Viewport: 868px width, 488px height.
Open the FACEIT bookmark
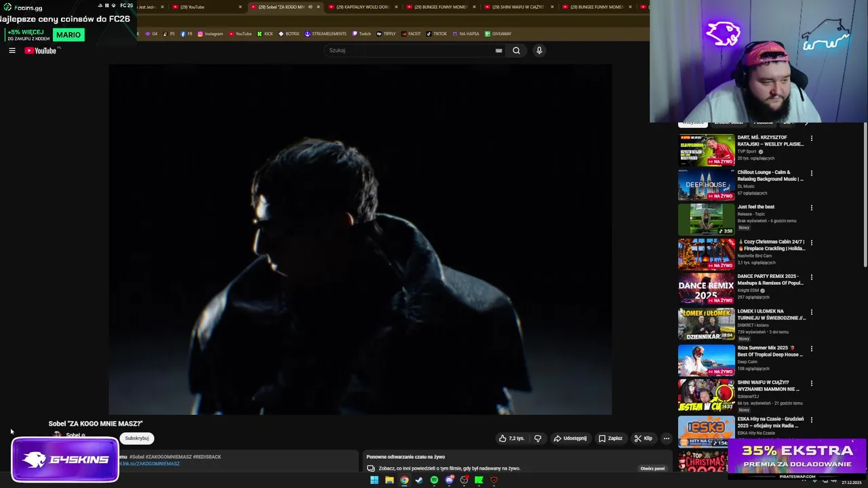(411, 33)
